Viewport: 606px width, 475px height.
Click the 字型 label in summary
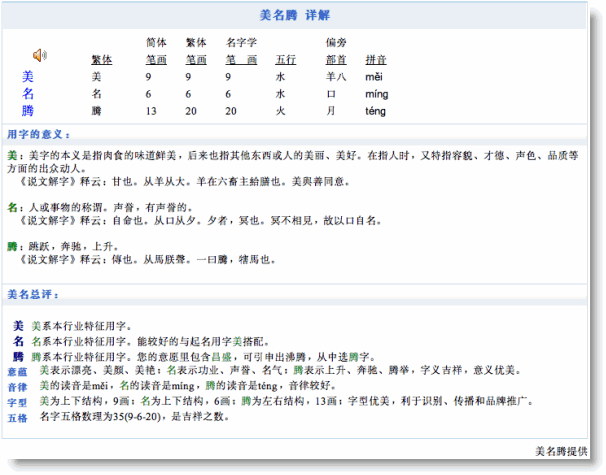[17, 401]
